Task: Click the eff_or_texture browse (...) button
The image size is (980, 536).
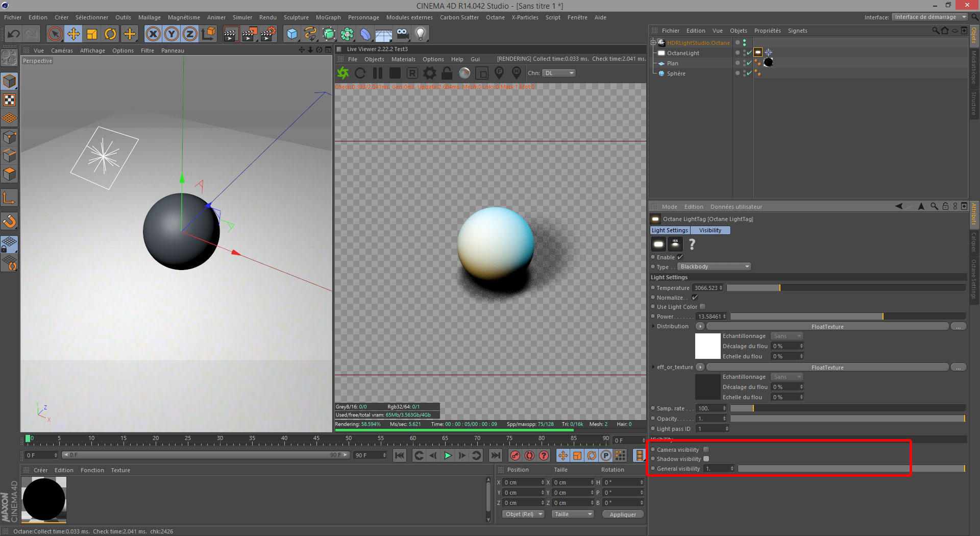Action: 958,367
